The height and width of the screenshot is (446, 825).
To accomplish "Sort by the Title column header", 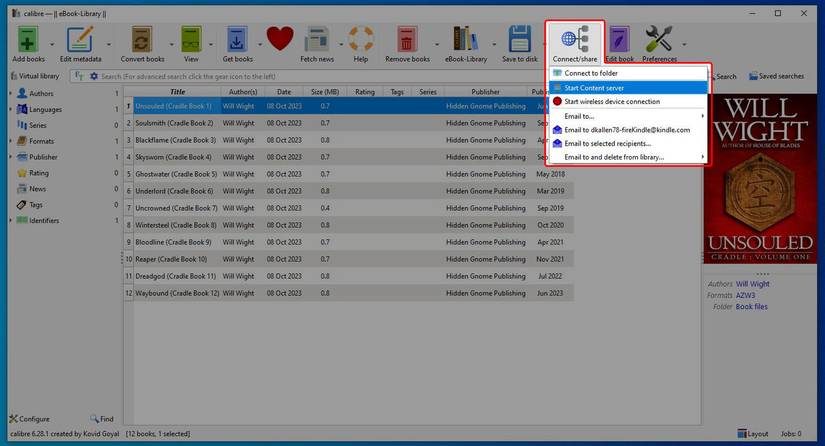I will [x=177, y=92].
